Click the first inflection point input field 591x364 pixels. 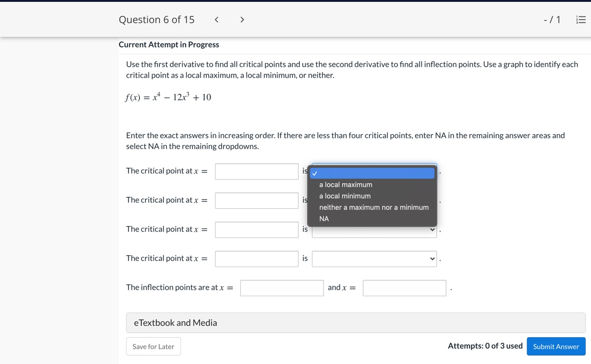(281, 288)
